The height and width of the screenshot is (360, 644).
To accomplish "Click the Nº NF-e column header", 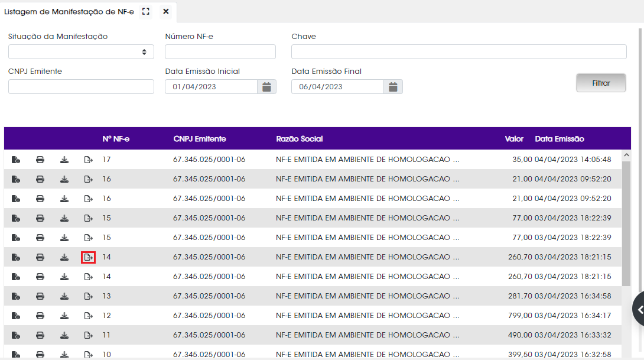I will click(x=116, y=139).
